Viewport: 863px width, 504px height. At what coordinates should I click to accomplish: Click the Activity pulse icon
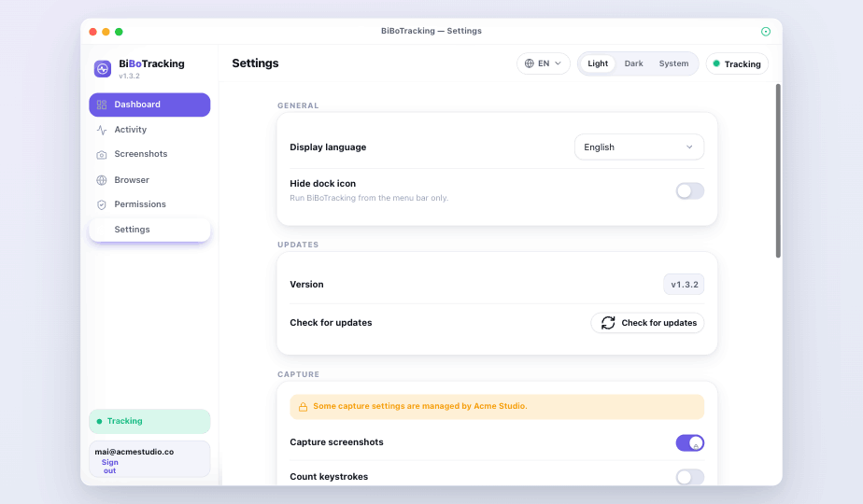click(102, 130)
